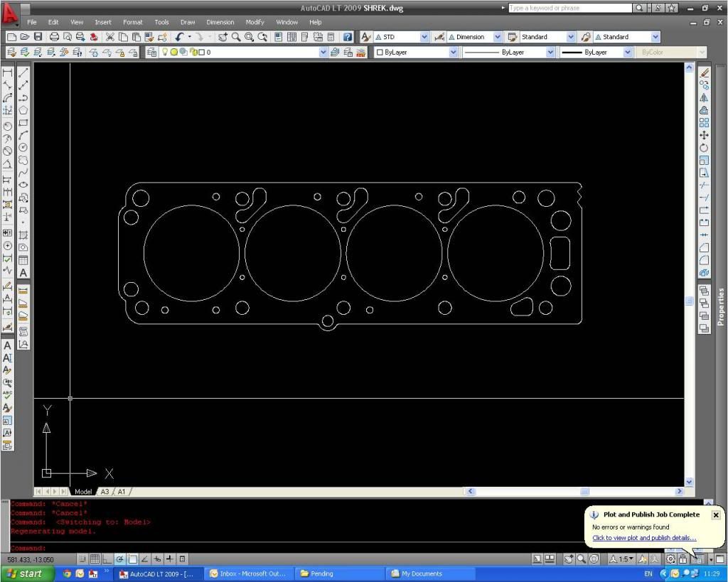Click the Cut scissors icon

click(x=110, y=37)
